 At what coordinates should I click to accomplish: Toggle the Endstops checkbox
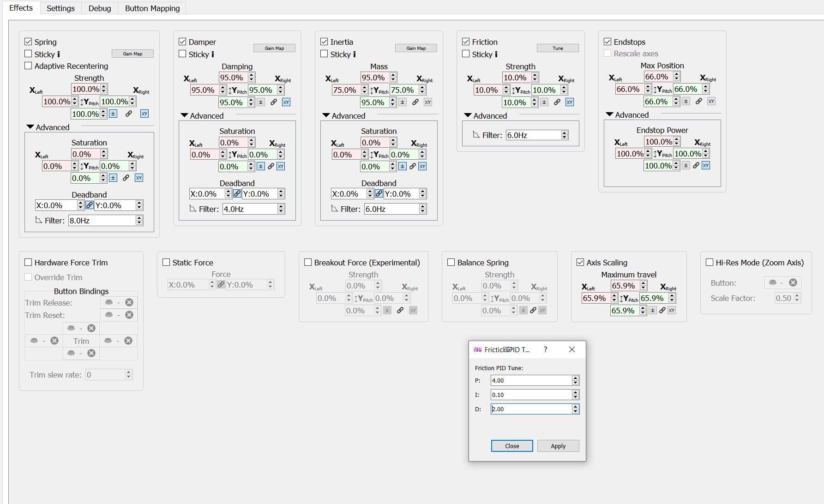[x=607, y=42]
